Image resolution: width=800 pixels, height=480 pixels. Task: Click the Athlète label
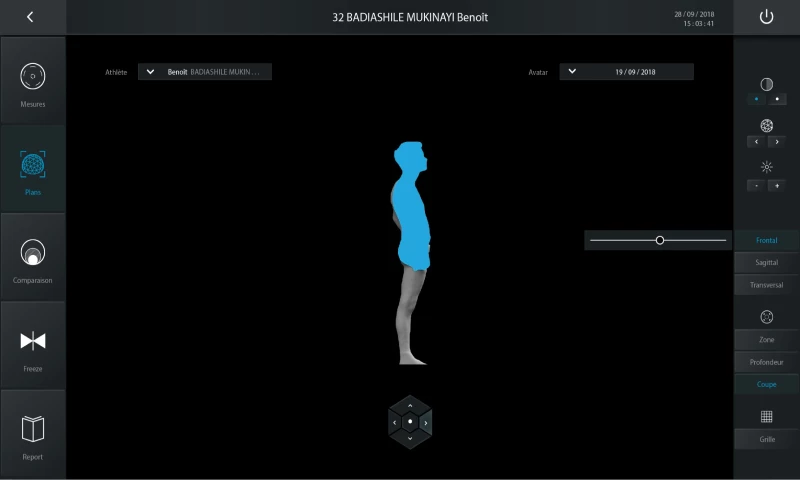[116, 72]
